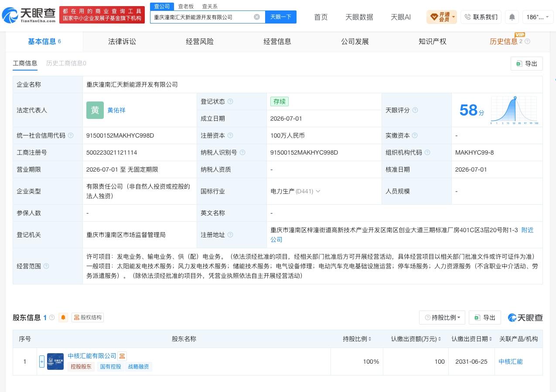Open legal representative 黄佑祥 link

point(116,110)
